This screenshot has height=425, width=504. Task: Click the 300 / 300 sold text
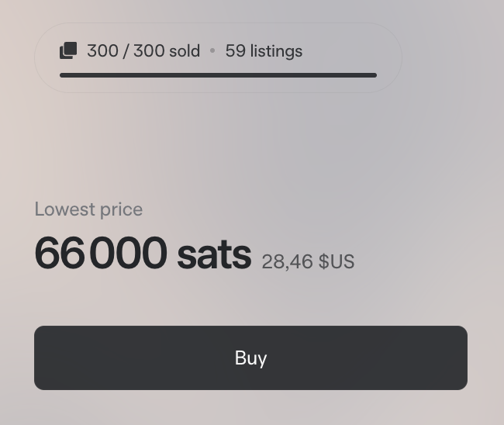tap(143, 50)
